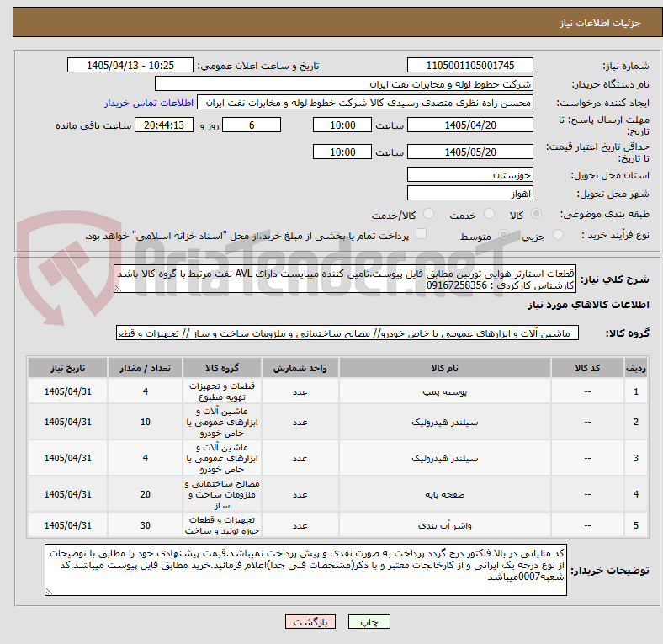Click quantity 30 in واشر آب بندی row
The width and height of the screenshot is (663, 644).
click(145, 525)
